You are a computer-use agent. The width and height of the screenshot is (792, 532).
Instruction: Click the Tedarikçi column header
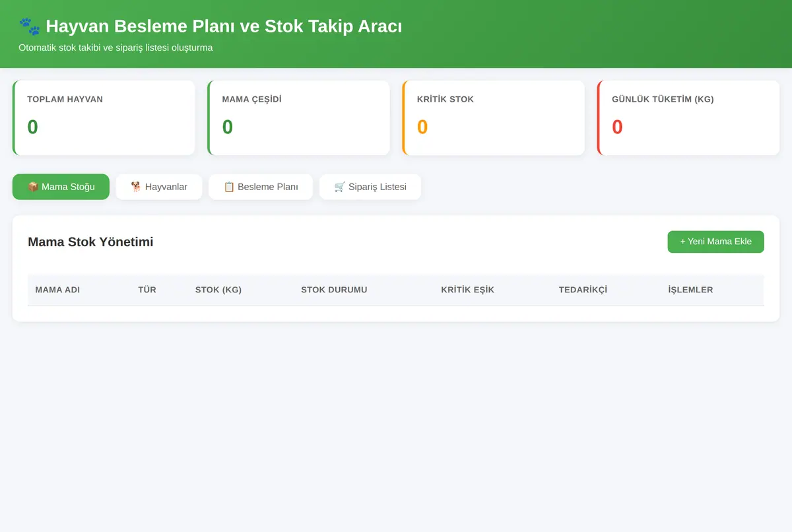click(x=583, y=290)
